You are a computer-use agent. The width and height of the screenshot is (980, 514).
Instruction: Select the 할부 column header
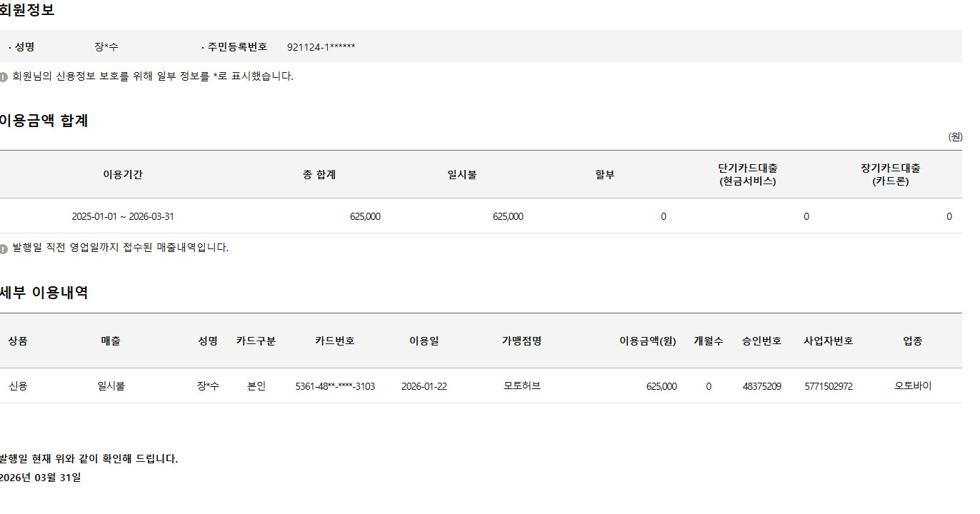pos(604,175)
